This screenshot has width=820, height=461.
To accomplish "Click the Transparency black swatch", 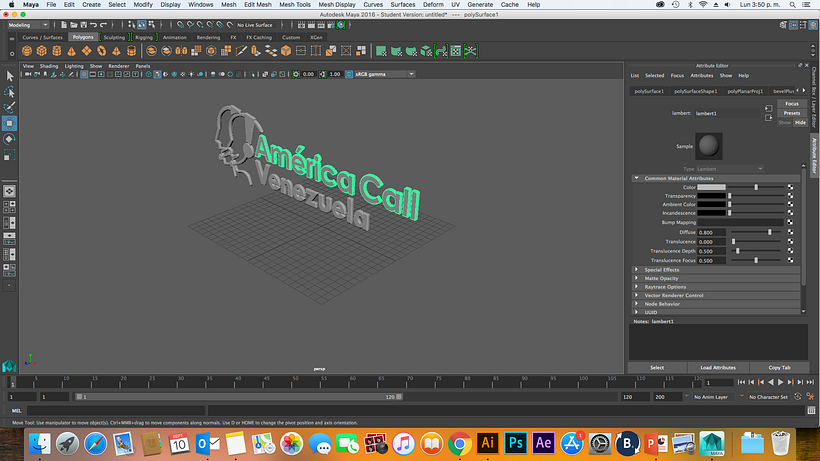I will [711, 196].
